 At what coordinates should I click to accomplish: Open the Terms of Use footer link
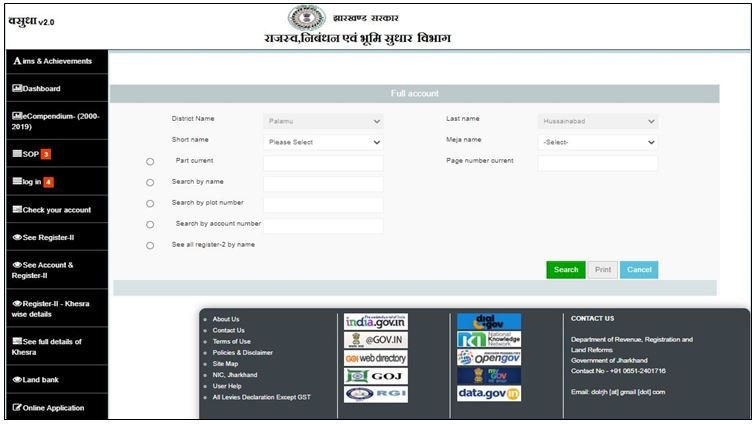click(x=231, y=341)
